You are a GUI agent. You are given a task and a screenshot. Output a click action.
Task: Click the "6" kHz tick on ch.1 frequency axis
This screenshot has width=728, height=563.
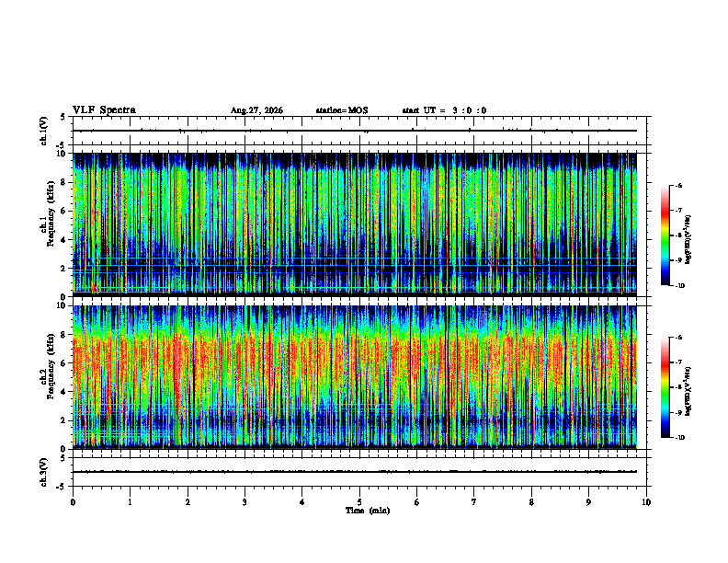point(62,211)
